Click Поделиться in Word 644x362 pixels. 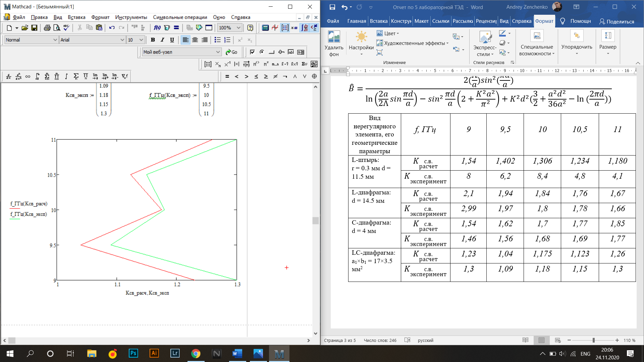617,21
